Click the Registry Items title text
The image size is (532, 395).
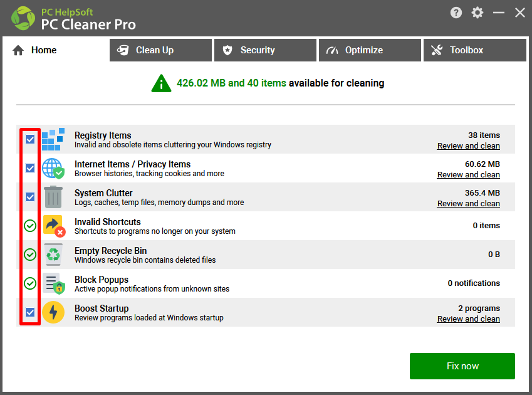click(103, 135)
